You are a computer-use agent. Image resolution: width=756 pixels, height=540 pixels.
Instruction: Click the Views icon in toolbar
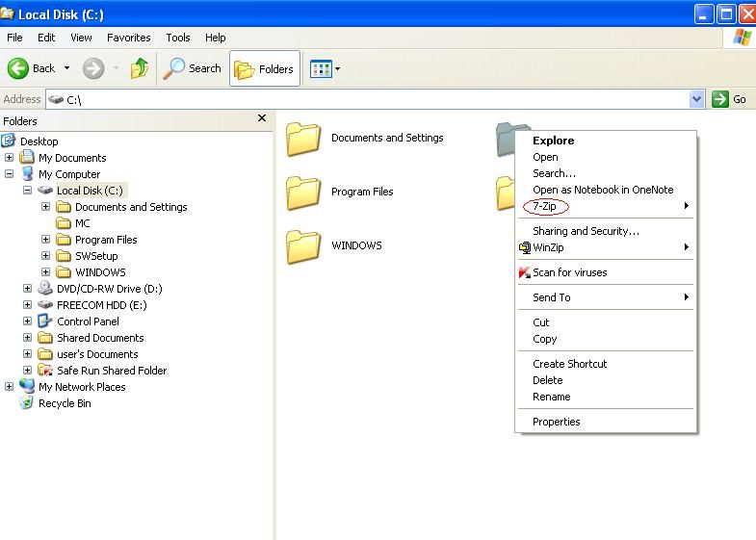pos(321,68)
